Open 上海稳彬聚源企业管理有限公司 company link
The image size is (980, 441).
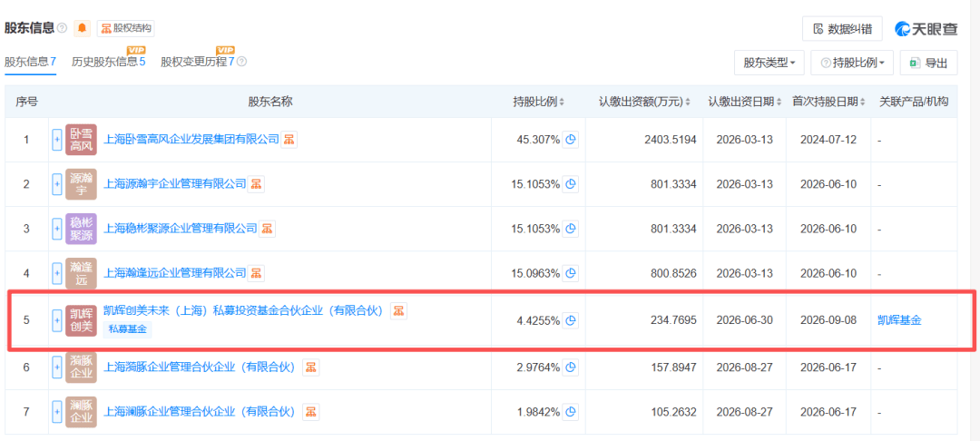point(180,229)
